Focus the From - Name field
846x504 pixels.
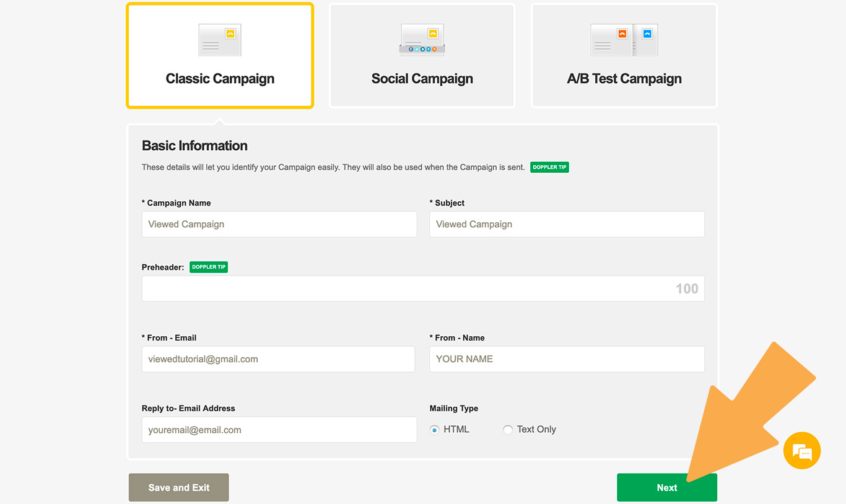(567, 359)
